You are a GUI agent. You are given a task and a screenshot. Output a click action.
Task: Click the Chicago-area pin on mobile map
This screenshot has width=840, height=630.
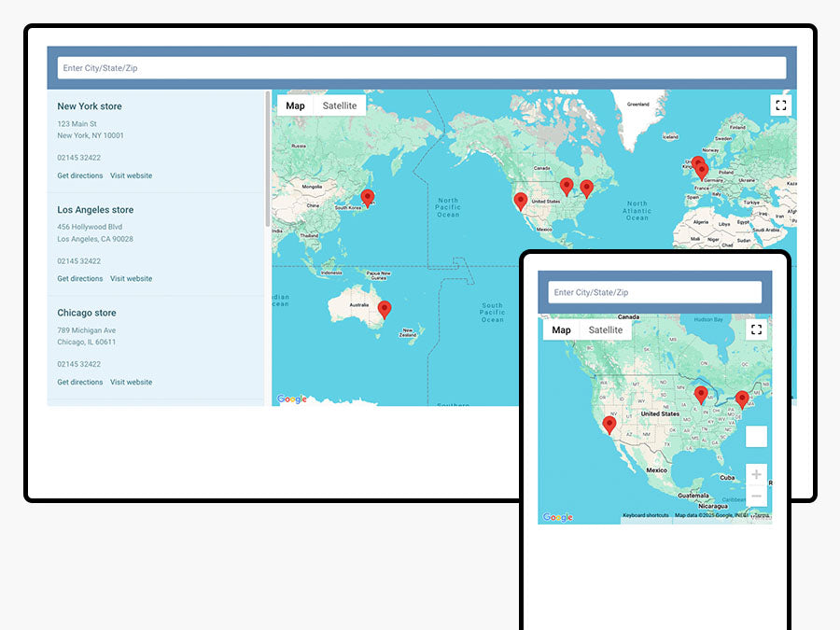701,394
